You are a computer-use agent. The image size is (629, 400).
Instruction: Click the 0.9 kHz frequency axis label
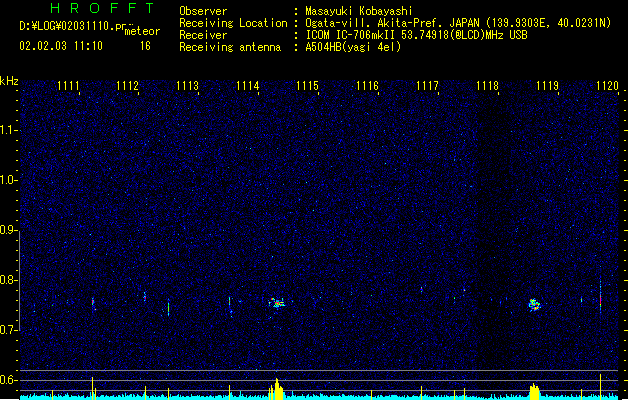8,230
